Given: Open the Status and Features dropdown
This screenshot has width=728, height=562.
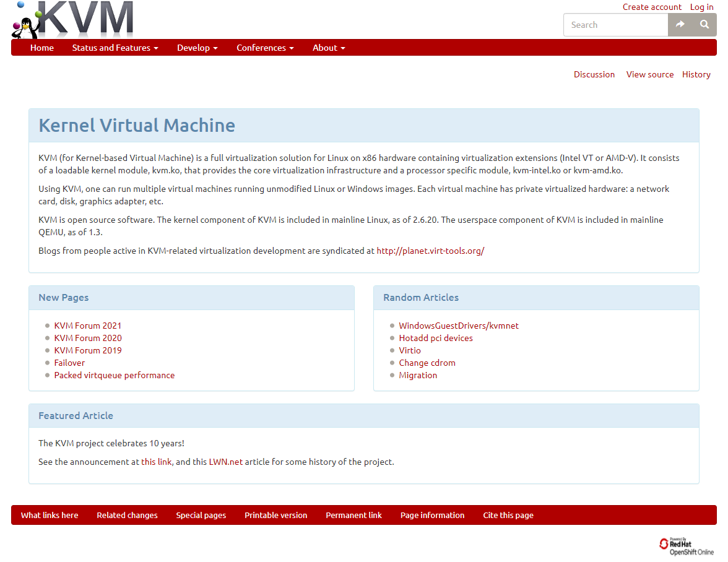Looking at the screenshot, I should [x=115, y=47].
